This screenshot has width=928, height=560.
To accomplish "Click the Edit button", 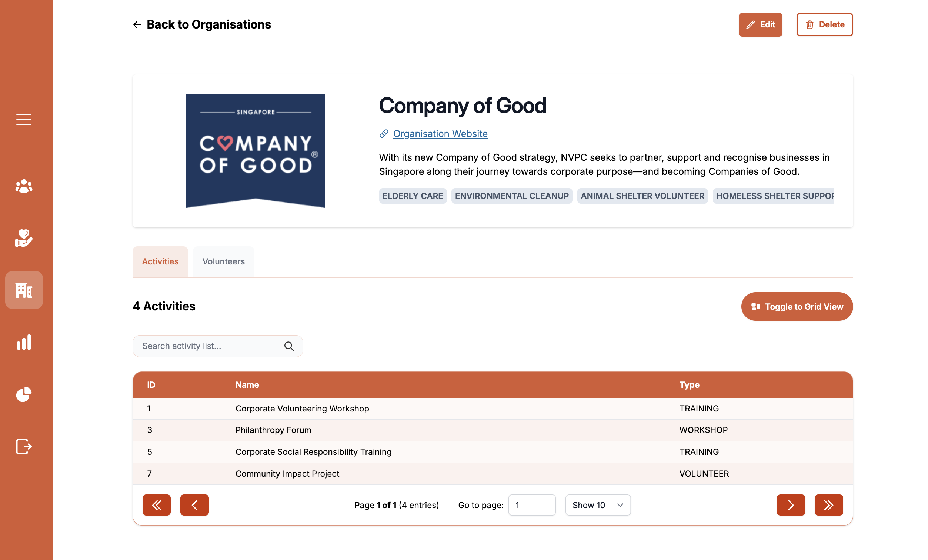I will (x=760, y=24).
